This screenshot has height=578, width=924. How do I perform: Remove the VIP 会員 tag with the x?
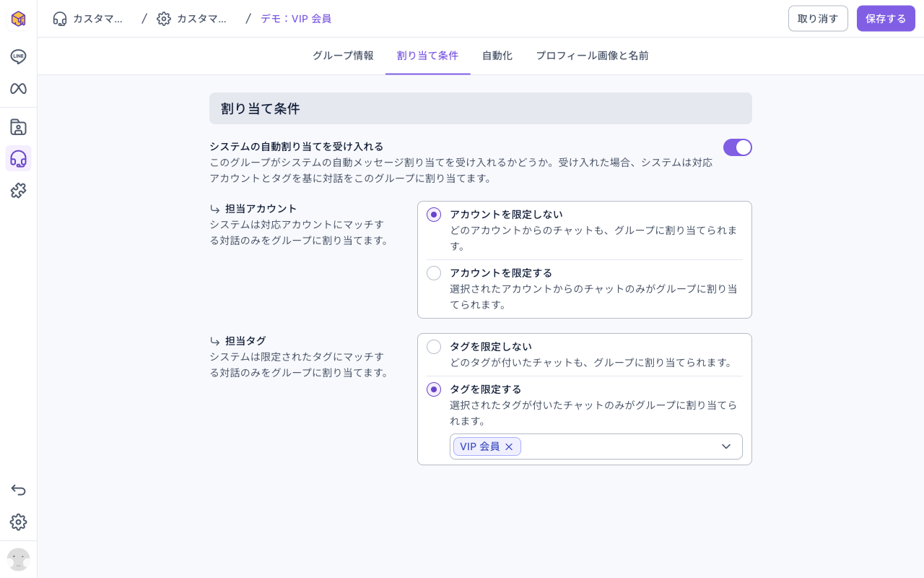coord(509,447)
